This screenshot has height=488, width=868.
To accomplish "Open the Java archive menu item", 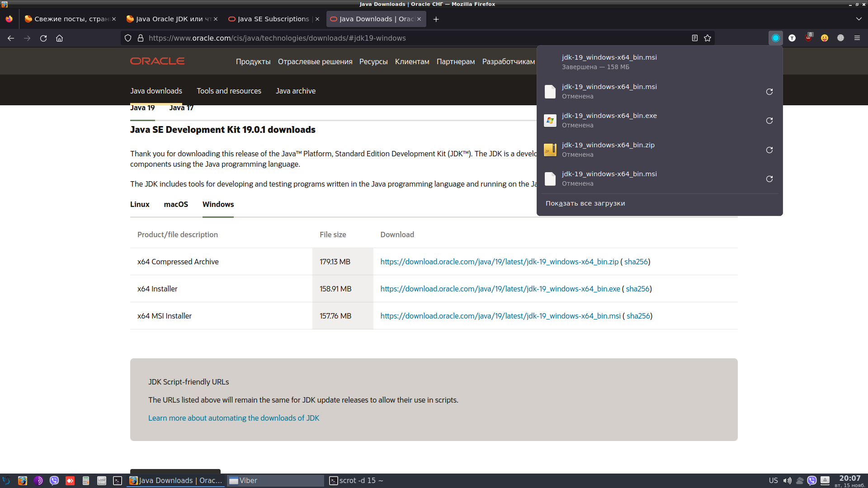I will click(296, 91).
